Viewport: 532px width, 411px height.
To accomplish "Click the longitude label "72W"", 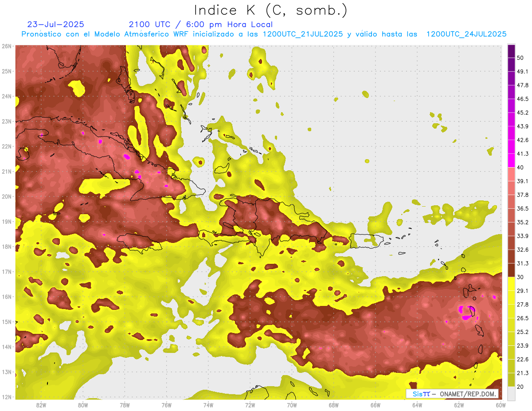I will click(250, 405).
